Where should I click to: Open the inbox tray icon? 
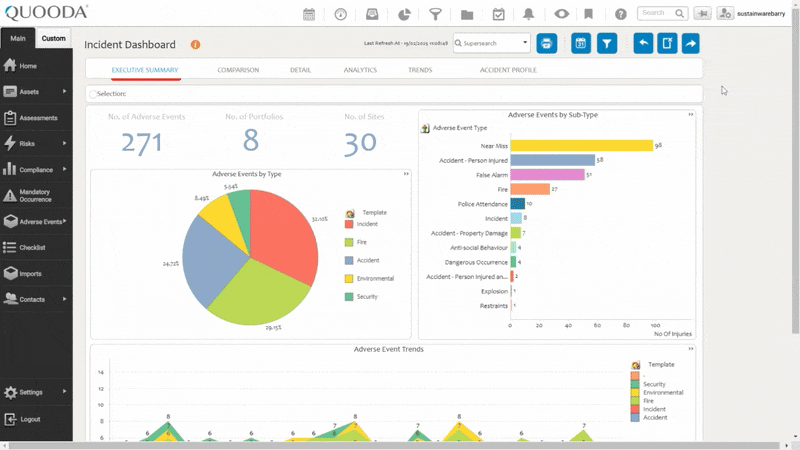tap(372, 14)
